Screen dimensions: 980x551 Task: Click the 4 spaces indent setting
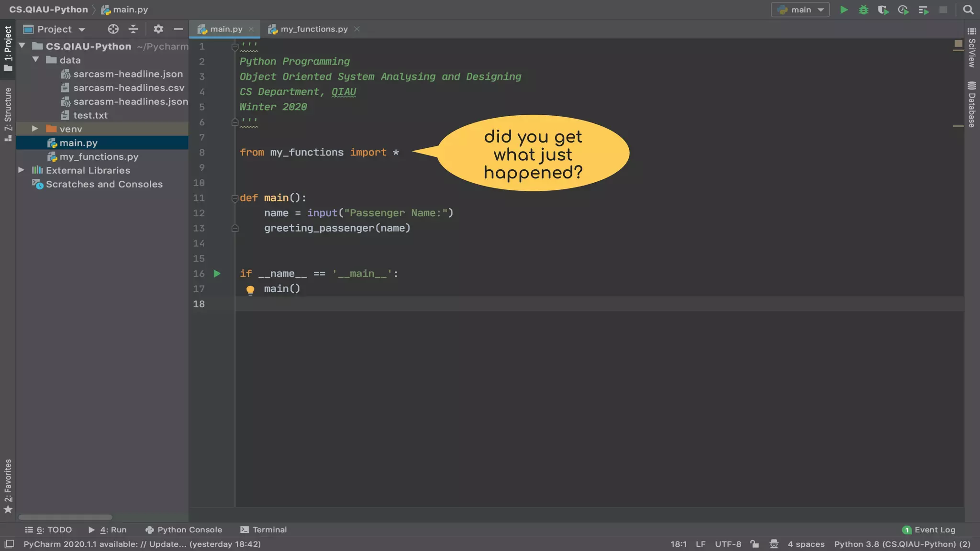(806, 544)
